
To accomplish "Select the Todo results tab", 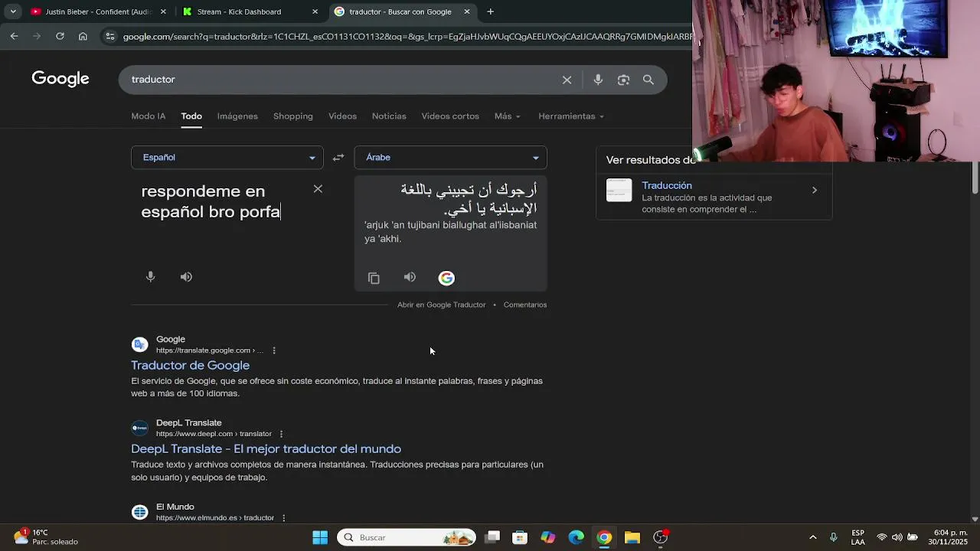I will coord(191,116).
